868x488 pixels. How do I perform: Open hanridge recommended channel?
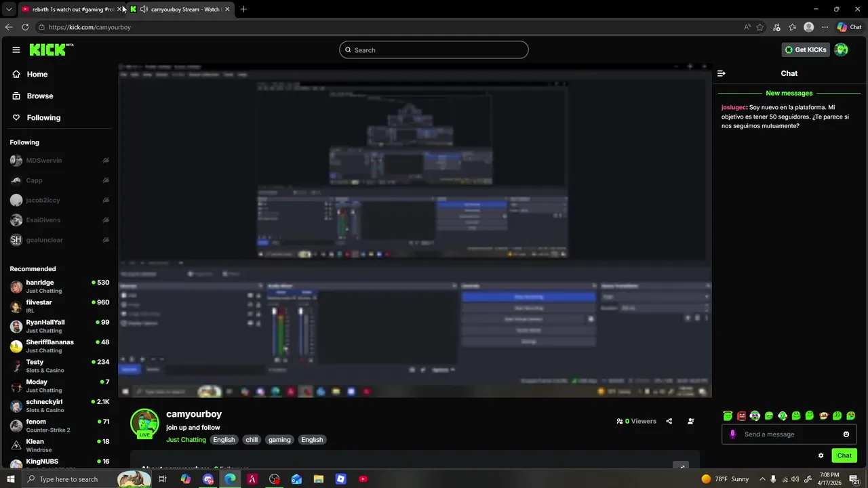click(x=60, y=286)
